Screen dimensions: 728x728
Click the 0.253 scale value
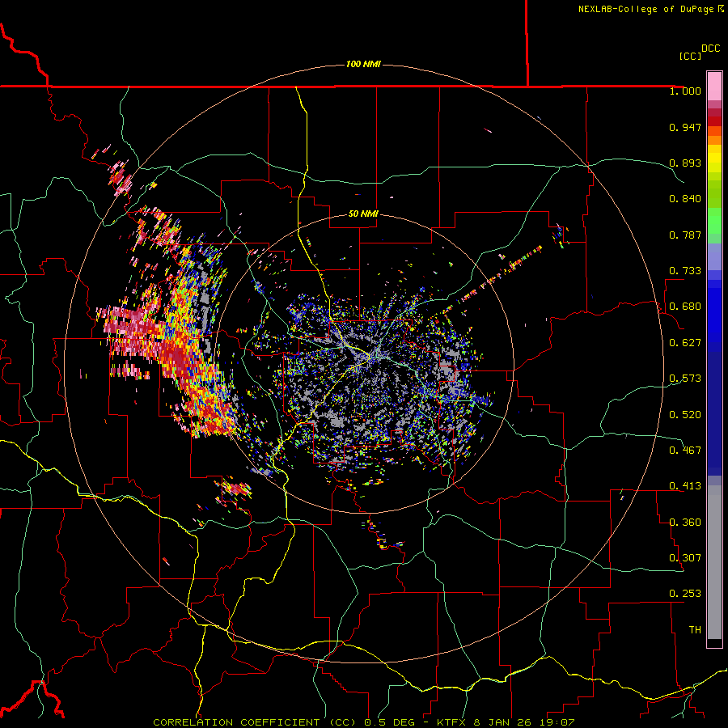point(685,594)
